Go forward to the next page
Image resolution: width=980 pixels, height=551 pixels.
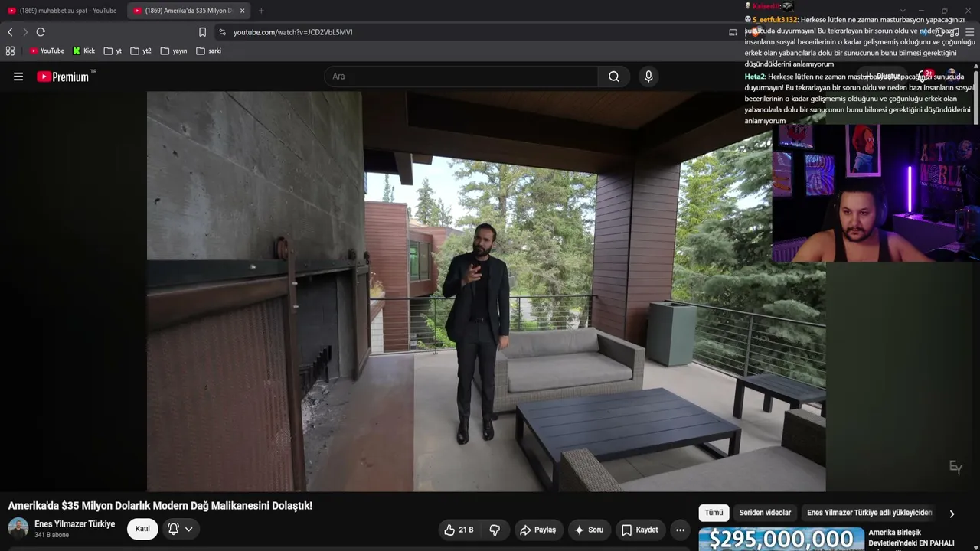coord(24,32)
